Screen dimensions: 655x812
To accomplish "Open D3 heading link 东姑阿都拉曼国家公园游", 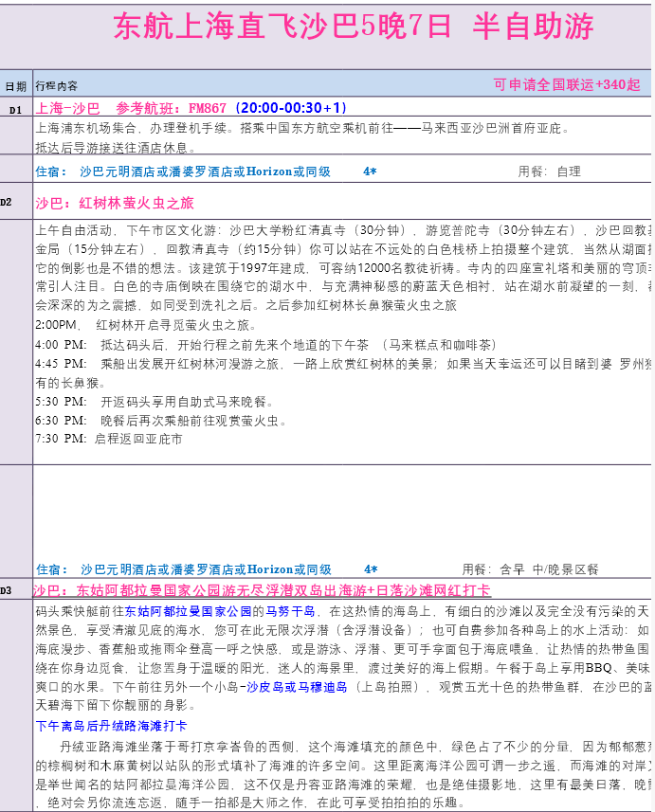I will point(262,590).
